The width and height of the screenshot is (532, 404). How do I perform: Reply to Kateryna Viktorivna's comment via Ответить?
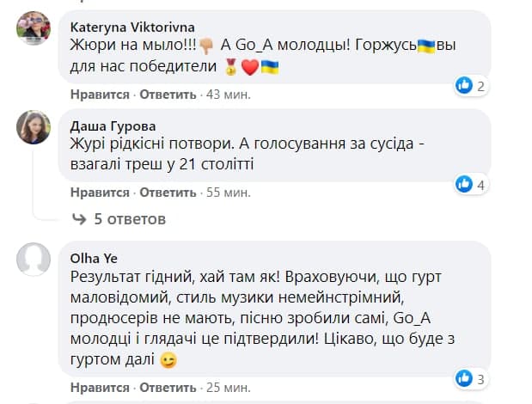coord(162,95)
